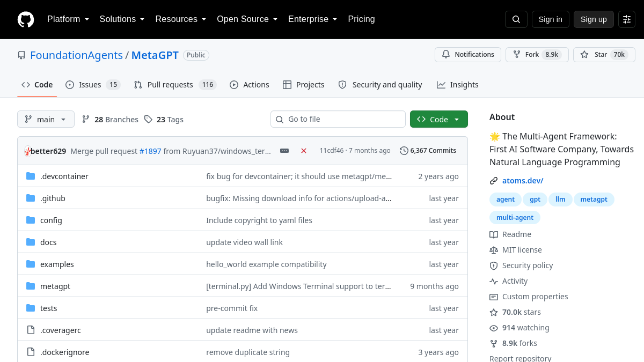Click the .devcontainer folder icon
Image resolution: width=644 pixels, height=362 pixels.
tap(31, 176)
